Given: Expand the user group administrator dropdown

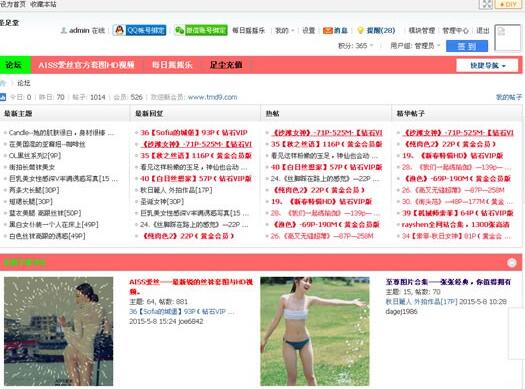Looking at the screenshot, I should 415,46.
